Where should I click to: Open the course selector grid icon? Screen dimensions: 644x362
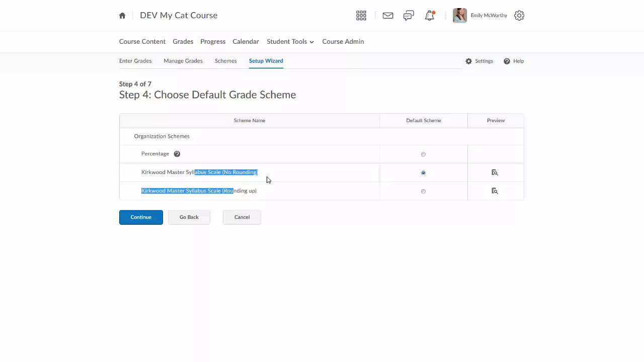[x=361, y=16]
